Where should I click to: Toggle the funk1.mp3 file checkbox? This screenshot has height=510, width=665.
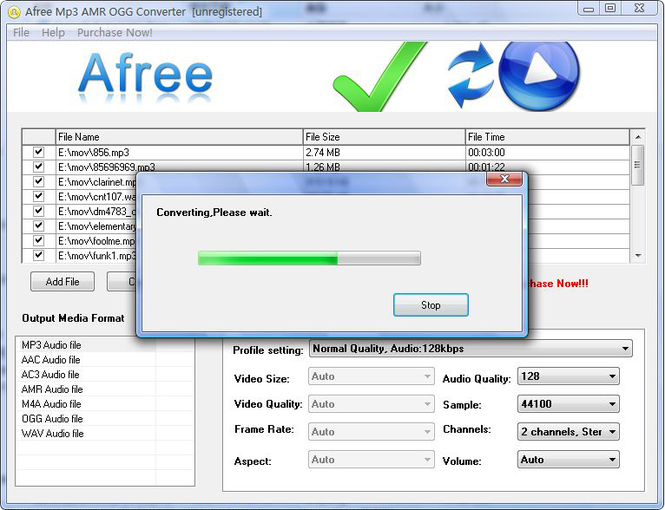pyautogui.click(x=39, y=255)
